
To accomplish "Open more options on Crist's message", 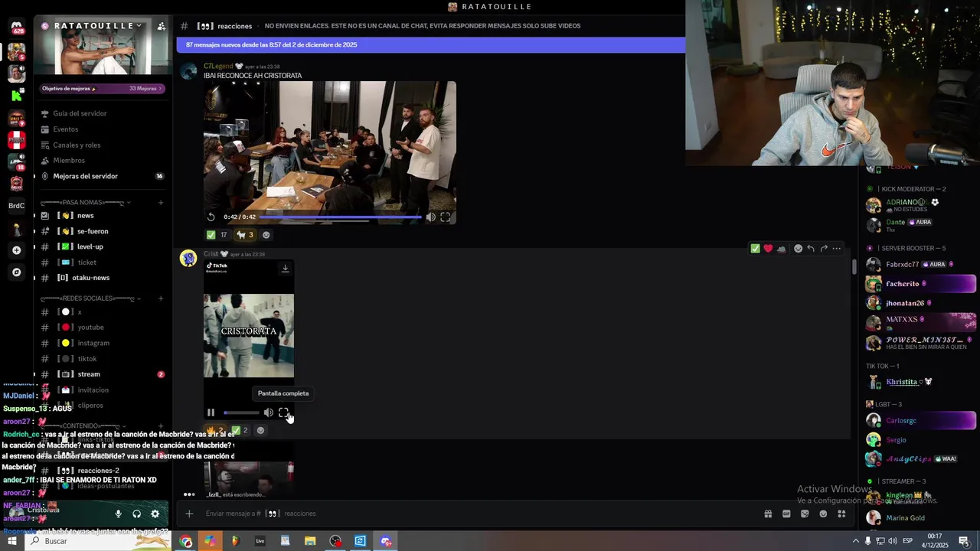I will (837, 248).
